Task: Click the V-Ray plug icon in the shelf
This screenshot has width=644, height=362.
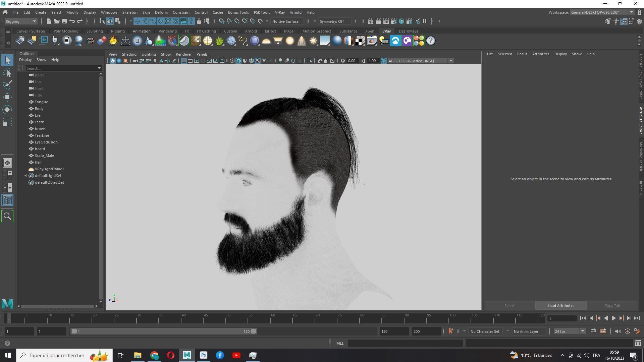Action: 55,41
